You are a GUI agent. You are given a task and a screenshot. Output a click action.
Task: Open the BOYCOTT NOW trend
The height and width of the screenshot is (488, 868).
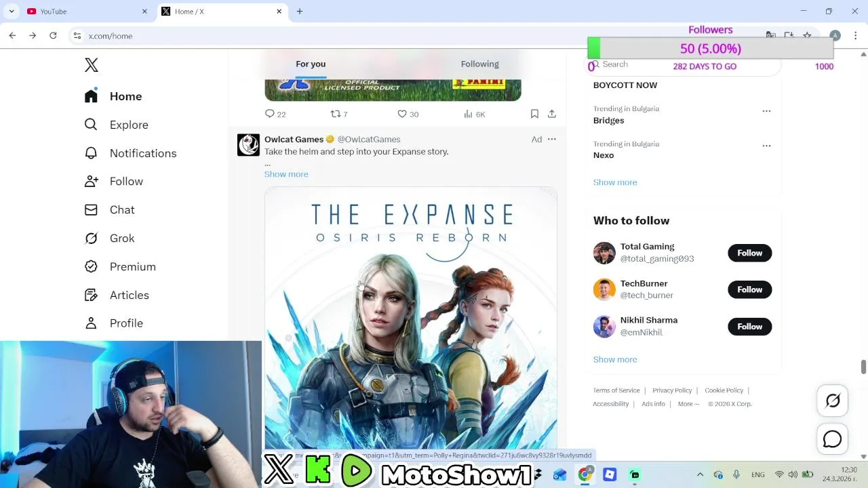(x=625, y=85)
